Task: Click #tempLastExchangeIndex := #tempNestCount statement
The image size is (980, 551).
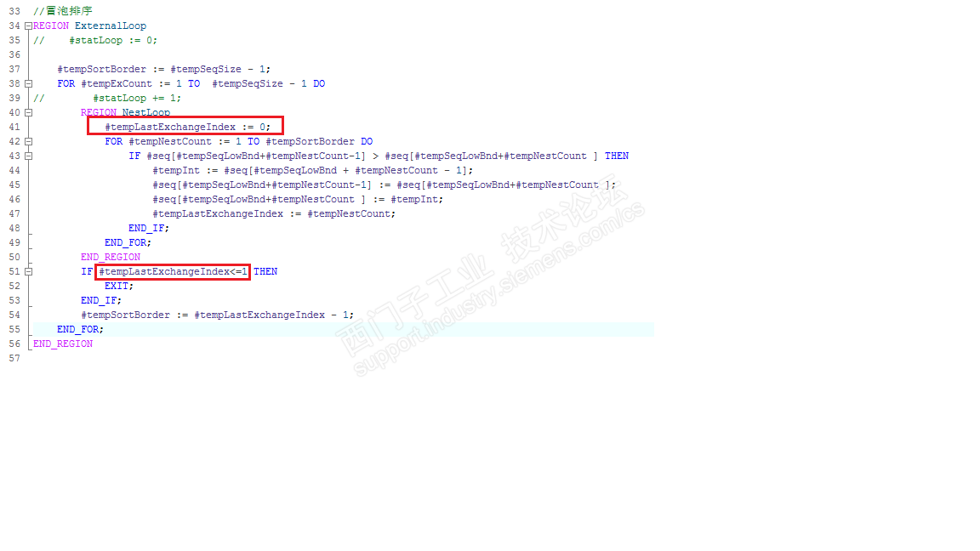Action: (x=274, y=213)
